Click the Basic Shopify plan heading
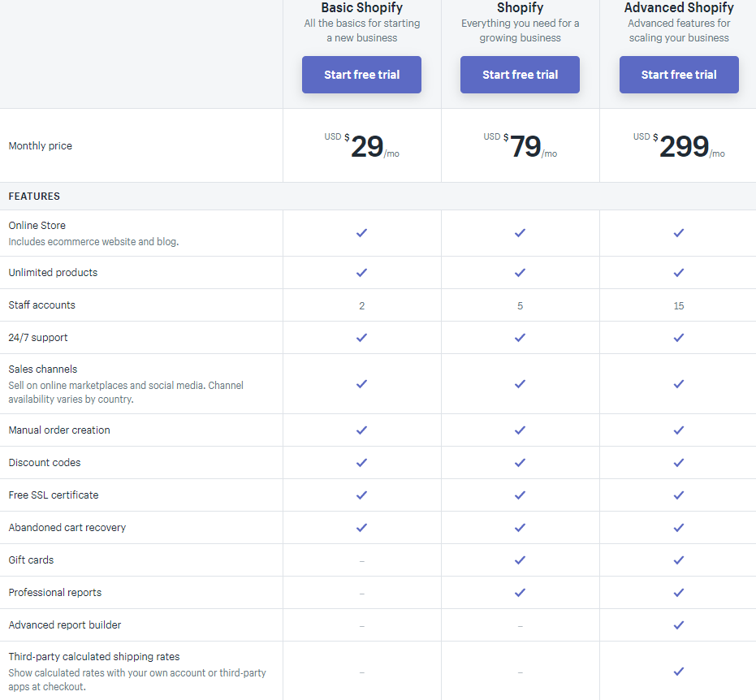756x700 pixels. [x=361, y=7]
